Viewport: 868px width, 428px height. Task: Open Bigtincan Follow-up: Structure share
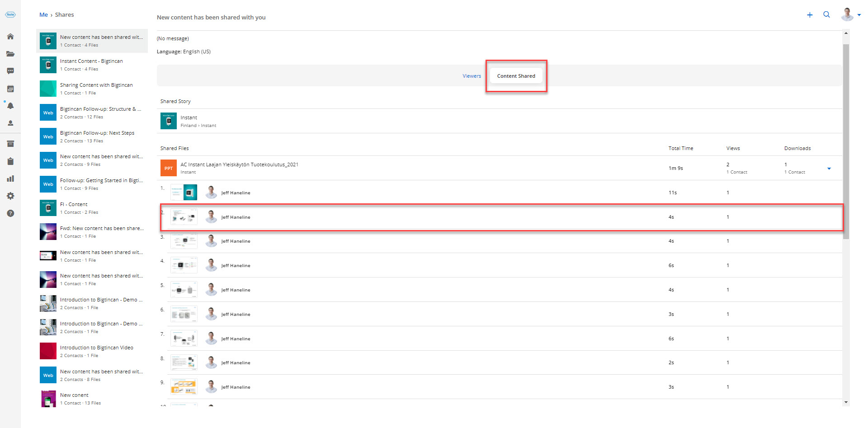[x=92, y=113]
